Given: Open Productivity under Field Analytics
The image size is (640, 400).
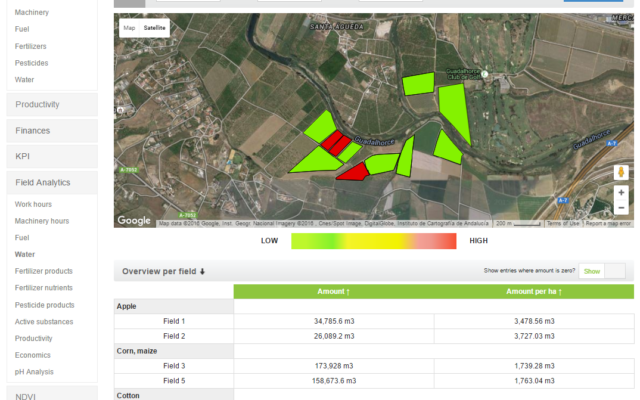Looking at the screenshot, I should click(33, 338).
